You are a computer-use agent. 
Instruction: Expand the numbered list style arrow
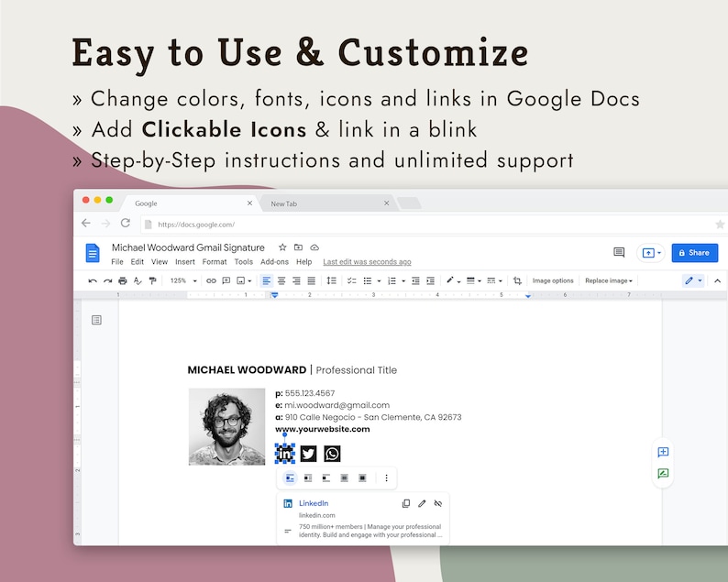pyautogui.click(x=403, y=280)
